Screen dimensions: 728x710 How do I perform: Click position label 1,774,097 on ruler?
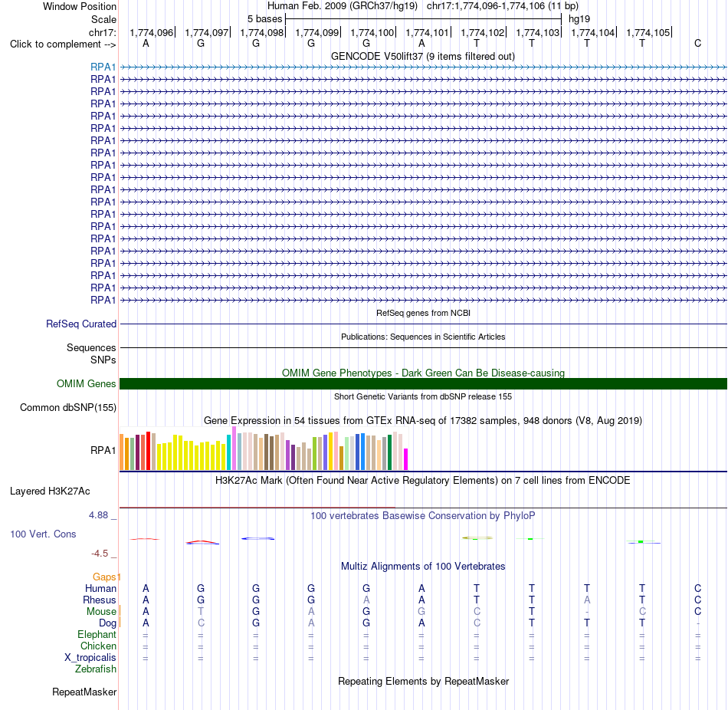point(207,32)
